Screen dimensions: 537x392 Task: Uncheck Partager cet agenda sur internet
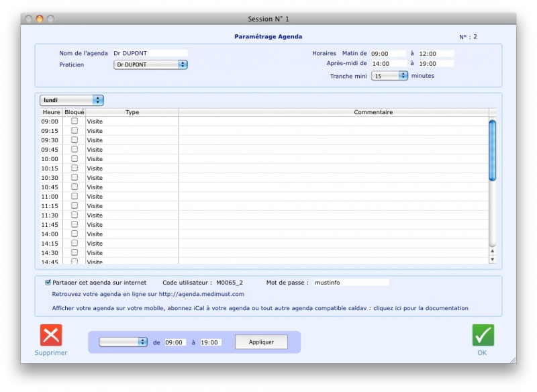[48, 283]
